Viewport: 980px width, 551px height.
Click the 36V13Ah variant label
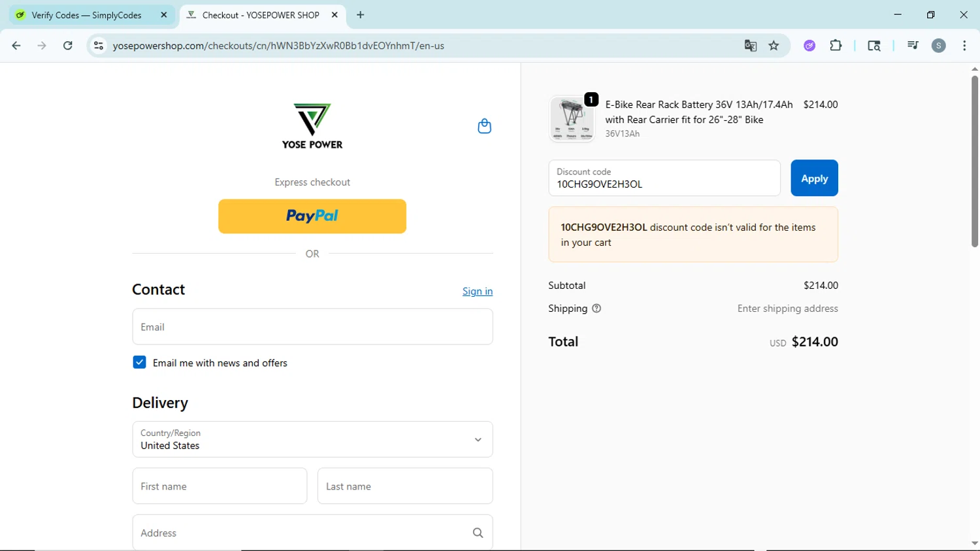click(x=623, y=133)
